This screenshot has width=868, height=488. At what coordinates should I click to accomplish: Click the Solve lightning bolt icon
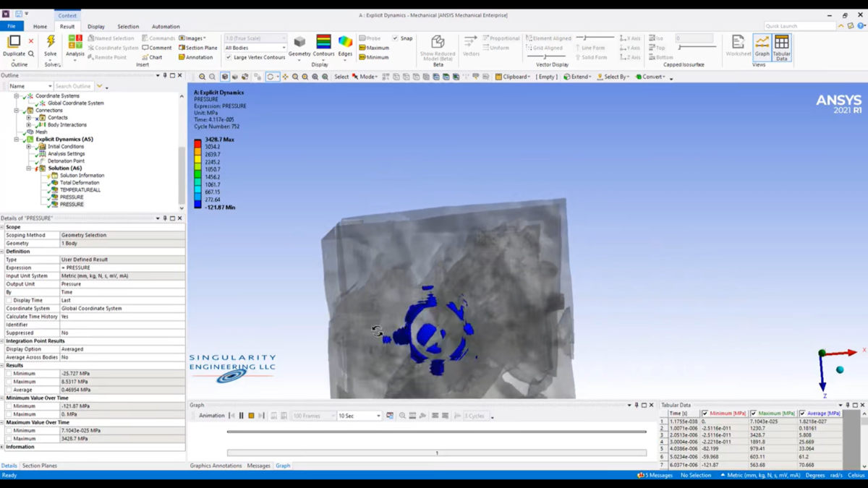(x=51, y=42)
